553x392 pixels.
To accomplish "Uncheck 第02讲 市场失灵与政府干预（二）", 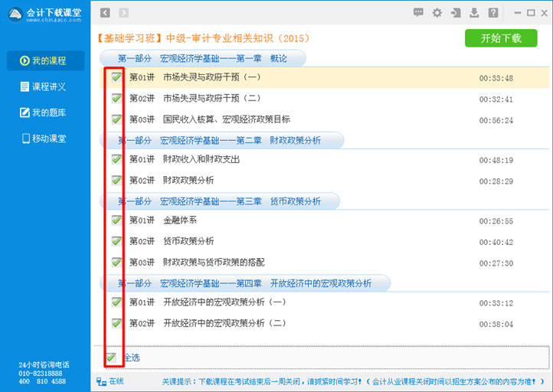I will click(116, 98).
